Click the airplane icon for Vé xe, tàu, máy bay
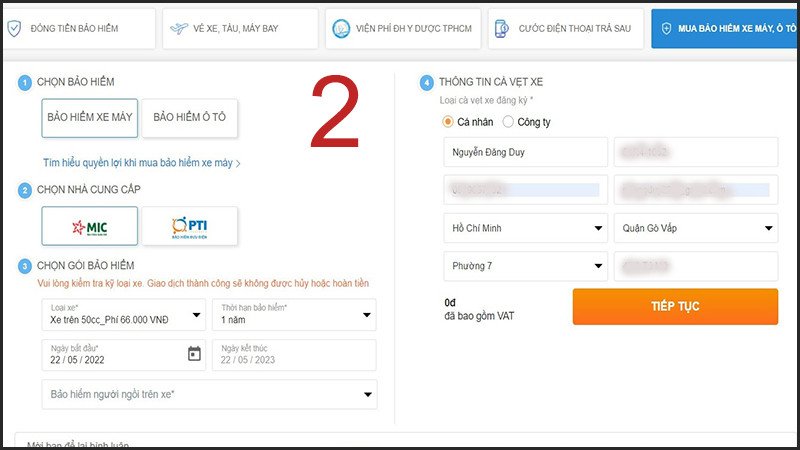Image resolution: width=800 pixels, height=450 pixels. point(181,28)
